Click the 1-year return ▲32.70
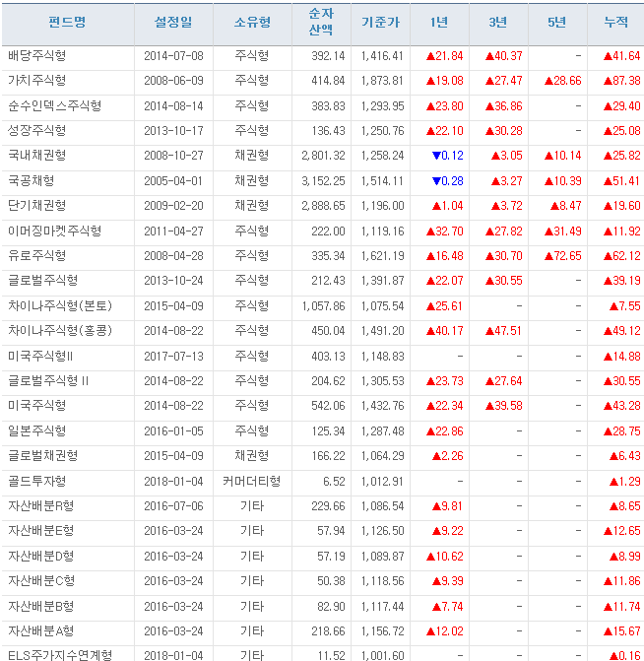Image resolution: width=644 pixels, height=661 pixels. [445, 231]
